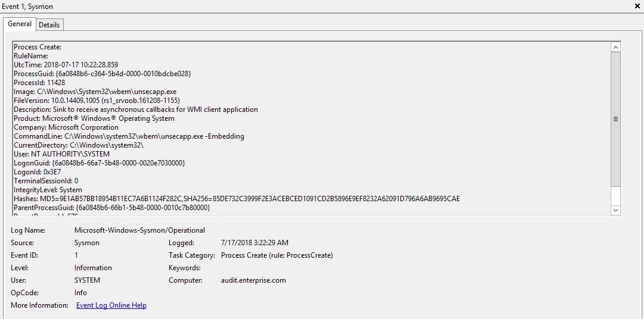Click the Task Category value Process Create

coord(277,255)
